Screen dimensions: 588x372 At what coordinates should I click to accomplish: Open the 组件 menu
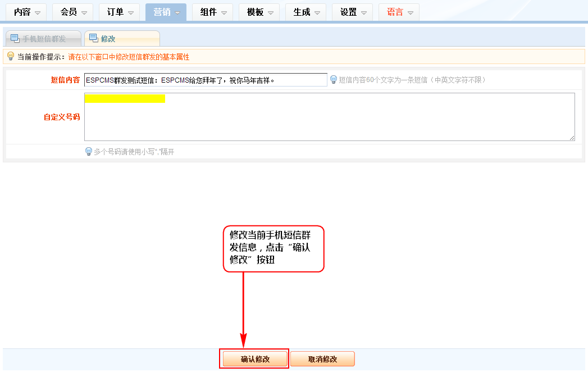(x=212, y=12)
